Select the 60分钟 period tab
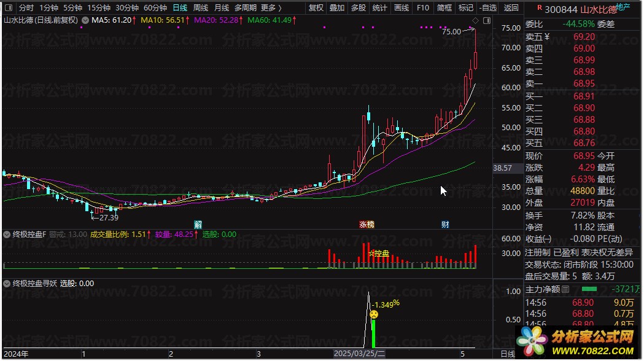 [155, 8]
